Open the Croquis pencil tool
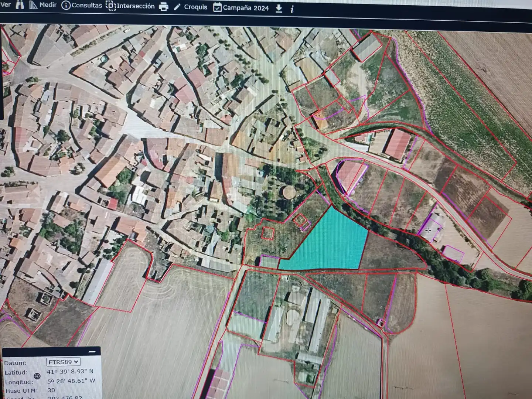The image size is (532, 399). (190, 7)
